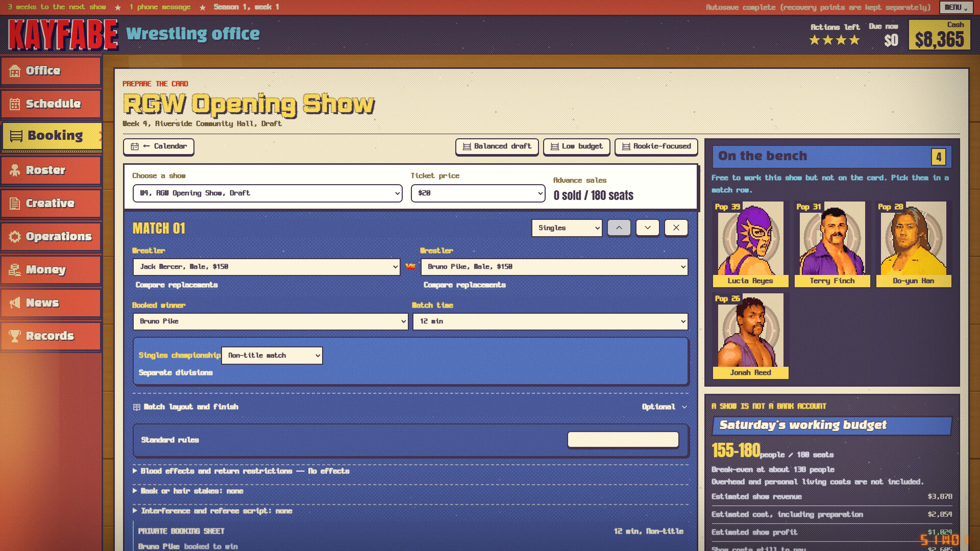Open Bruno Pike wrestler dropdown
The height and width of the screenshot is (551, 980).
554,267
